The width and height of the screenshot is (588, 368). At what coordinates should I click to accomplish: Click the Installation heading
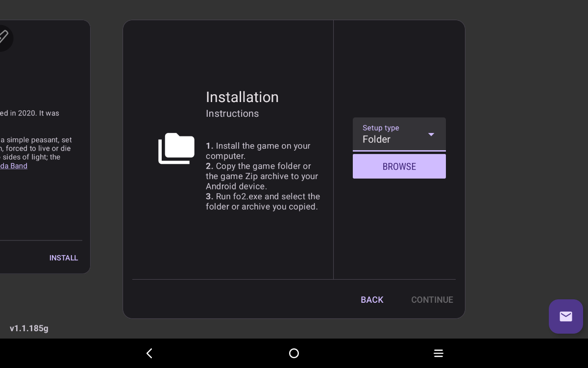(x=242, y=97)
